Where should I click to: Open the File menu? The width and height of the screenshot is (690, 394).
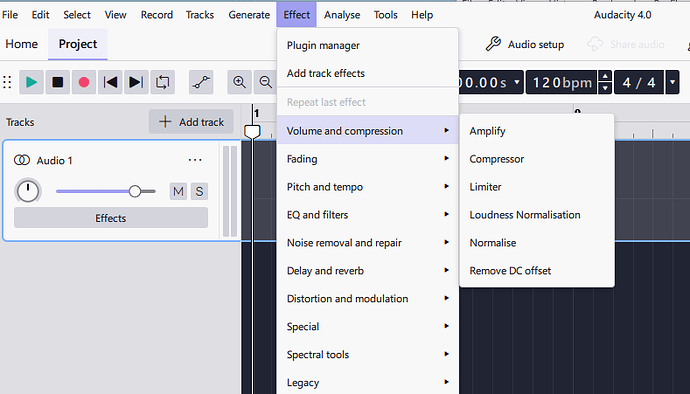pos(10,15)
